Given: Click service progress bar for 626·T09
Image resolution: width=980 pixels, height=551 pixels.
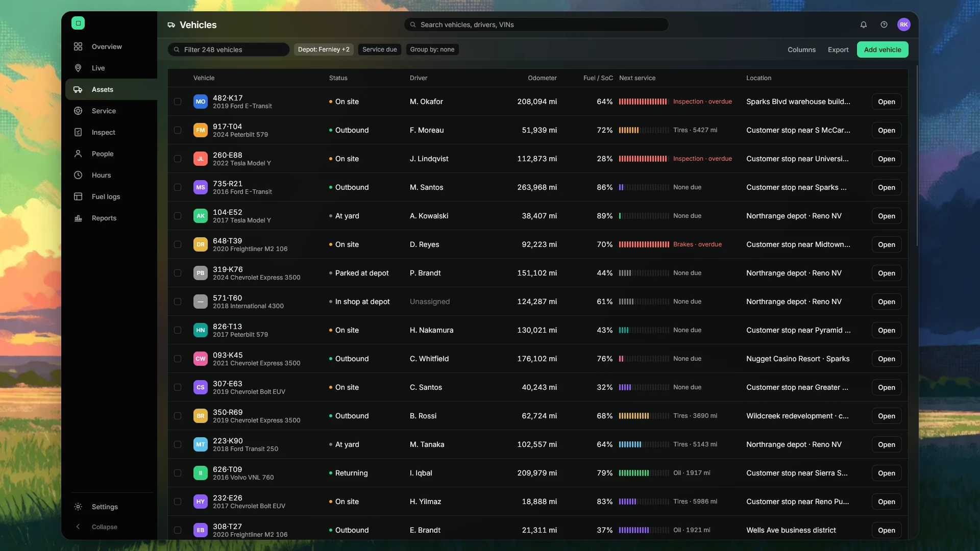Looking at the screenshot, I should click(644, 473).
